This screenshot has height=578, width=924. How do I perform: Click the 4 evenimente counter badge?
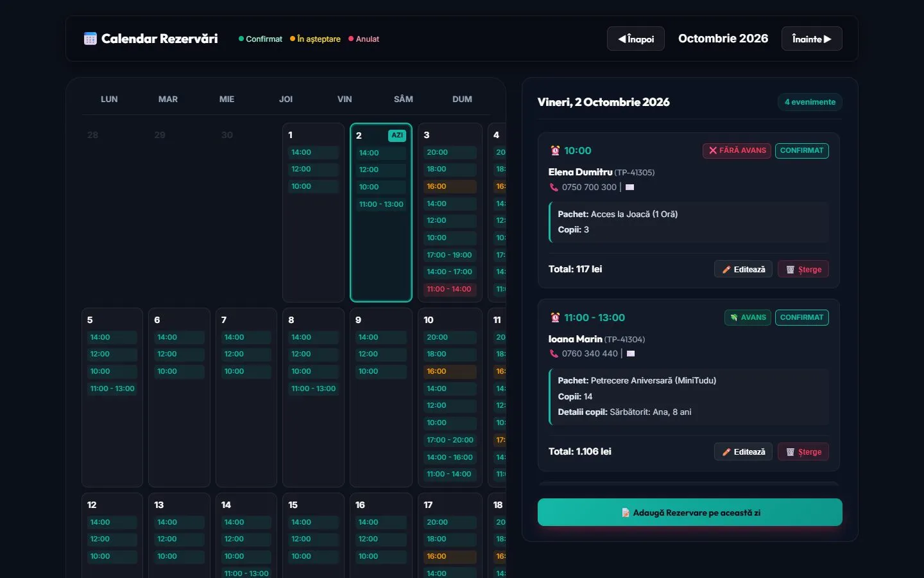click(x=810, y=102)
